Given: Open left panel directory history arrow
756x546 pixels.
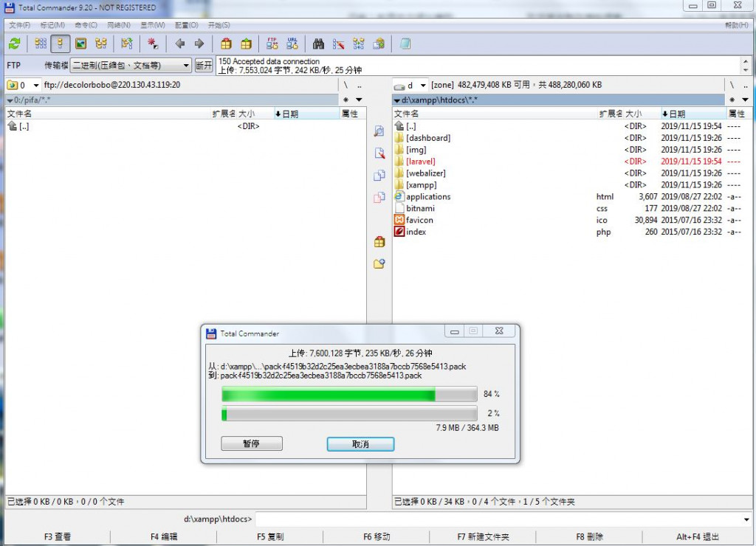Looking at the screenshot, I should pyautogui.click(x=359, y=100).
